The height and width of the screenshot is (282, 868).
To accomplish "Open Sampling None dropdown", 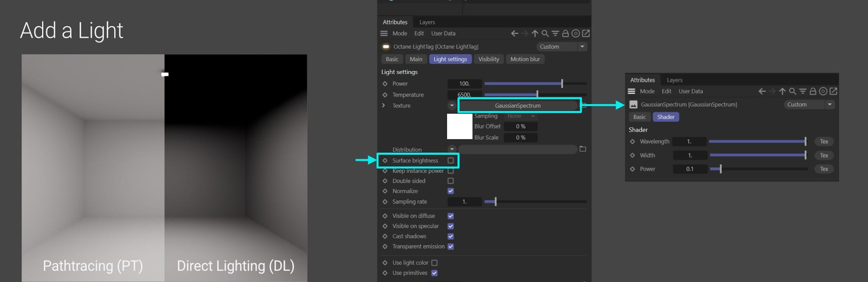I will pos(521,116).
